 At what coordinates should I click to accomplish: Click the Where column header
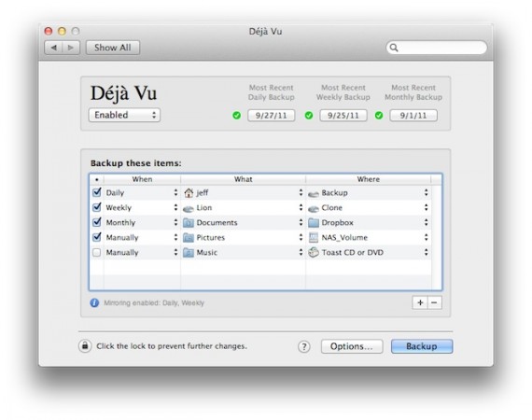coord(369,179)
